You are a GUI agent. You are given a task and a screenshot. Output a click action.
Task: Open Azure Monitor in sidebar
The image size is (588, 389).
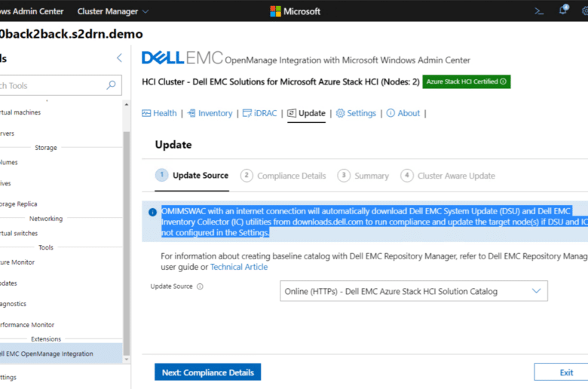[17, 262]
